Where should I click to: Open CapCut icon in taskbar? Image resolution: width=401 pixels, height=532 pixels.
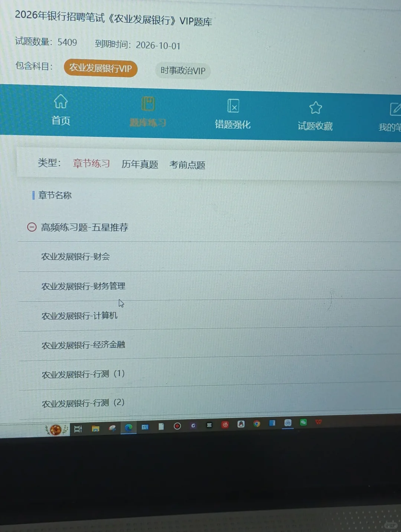(209, 425)
